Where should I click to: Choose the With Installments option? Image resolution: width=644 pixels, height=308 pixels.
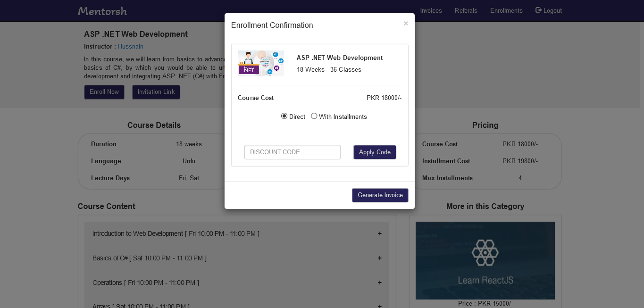pos(314,116)
